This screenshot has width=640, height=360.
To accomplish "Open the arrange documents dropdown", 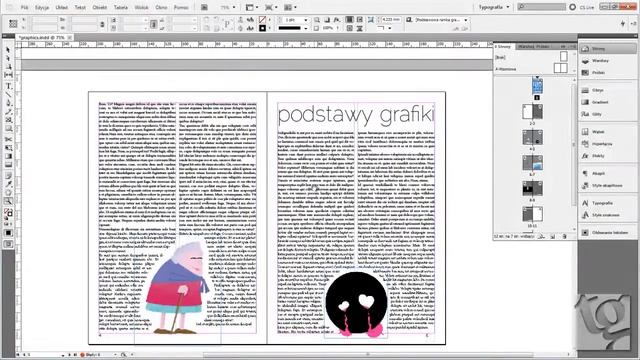I will [x=290, y=7].
